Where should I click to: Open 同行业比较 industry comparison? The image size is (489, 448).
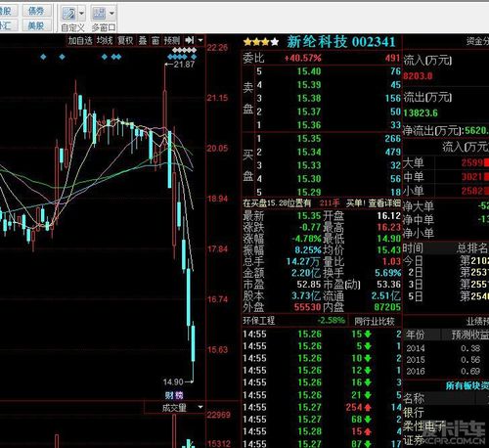375,322
